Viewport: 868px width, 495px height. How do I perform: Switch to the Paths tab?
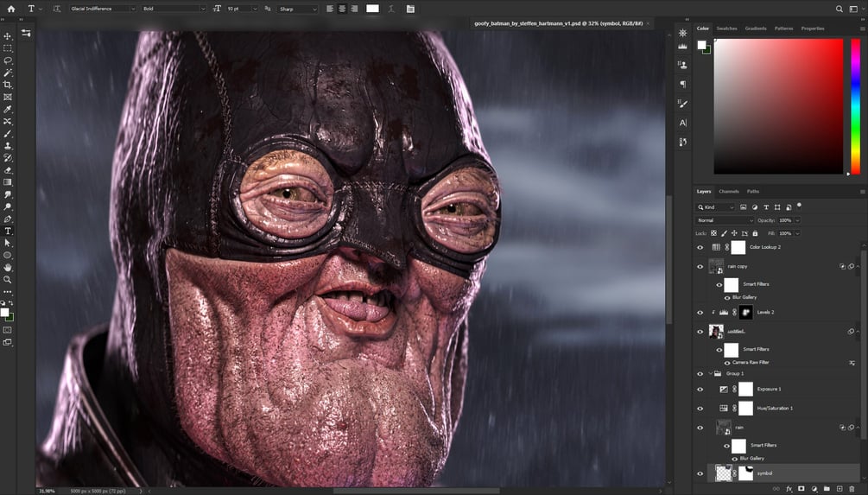(753, 192)
